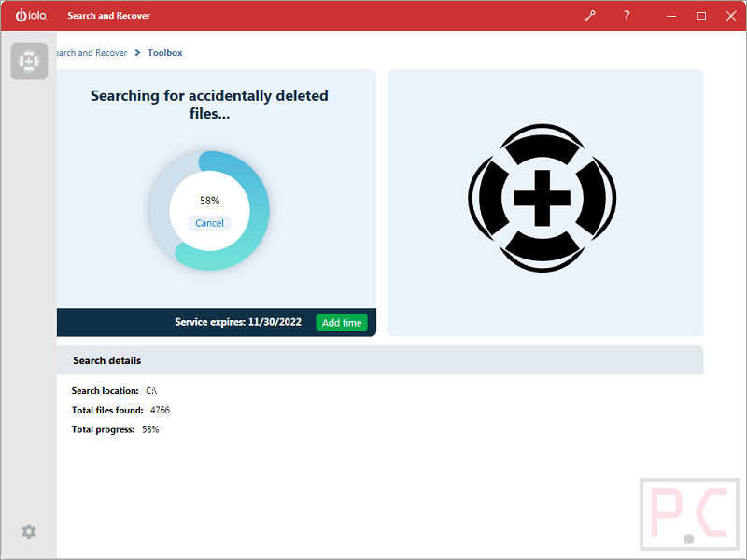Go back to Search and Recover breadcrumb

[x=92, y=53]
